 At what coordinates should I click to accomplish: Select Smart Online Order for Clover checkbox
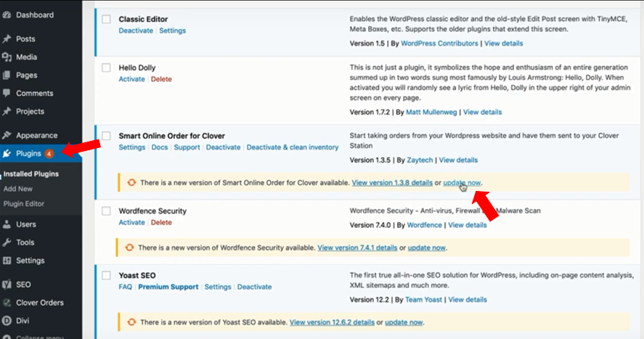tap(107, 136)
